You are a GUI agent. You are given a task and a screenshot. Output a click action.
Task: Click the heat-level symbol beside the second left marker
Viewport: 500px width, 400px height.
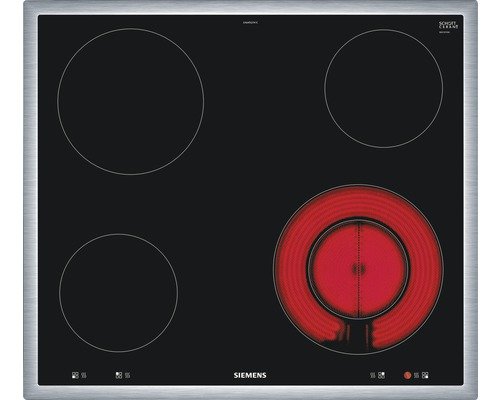pyautogui.click(x=128, y=375)
